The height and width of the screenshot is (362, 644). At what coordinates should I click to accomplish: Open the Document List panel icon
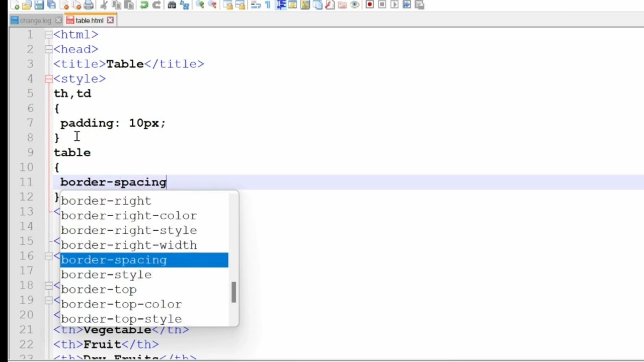pos(318,5)
